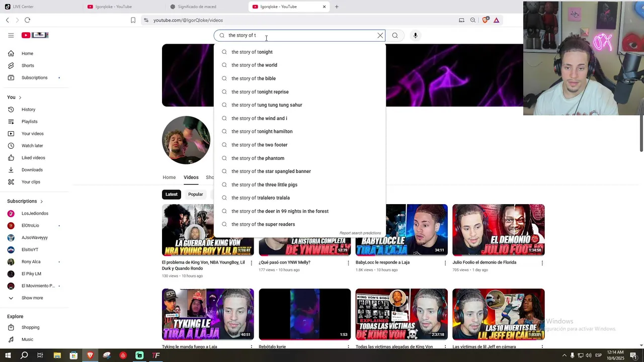Open the El Piky LM subscription

tap(34, 274)
